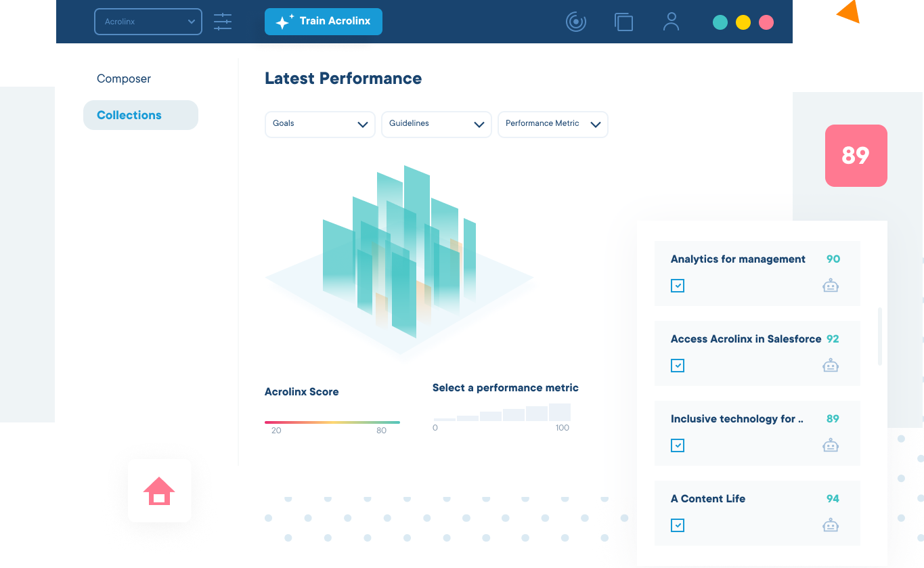Click the robot icon for Analytics for management
Viewport: 924px width, 568px height.
pos(831,285)
